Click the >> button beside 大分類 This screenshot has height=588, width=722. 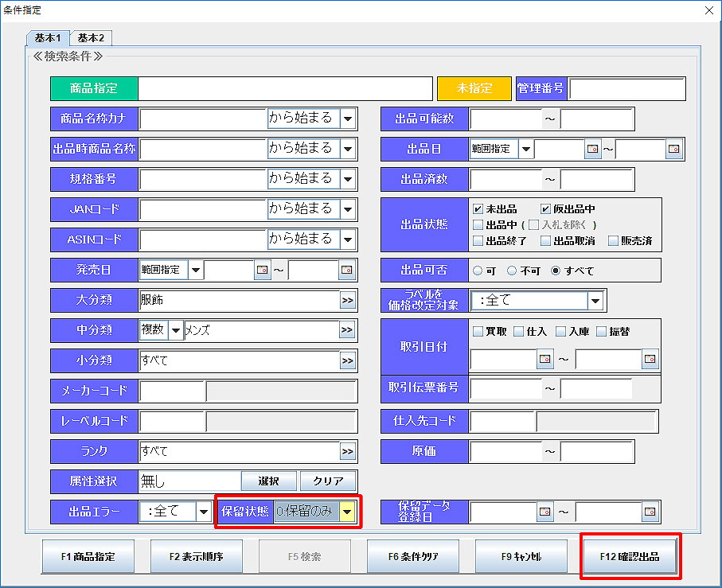[347, 301]
